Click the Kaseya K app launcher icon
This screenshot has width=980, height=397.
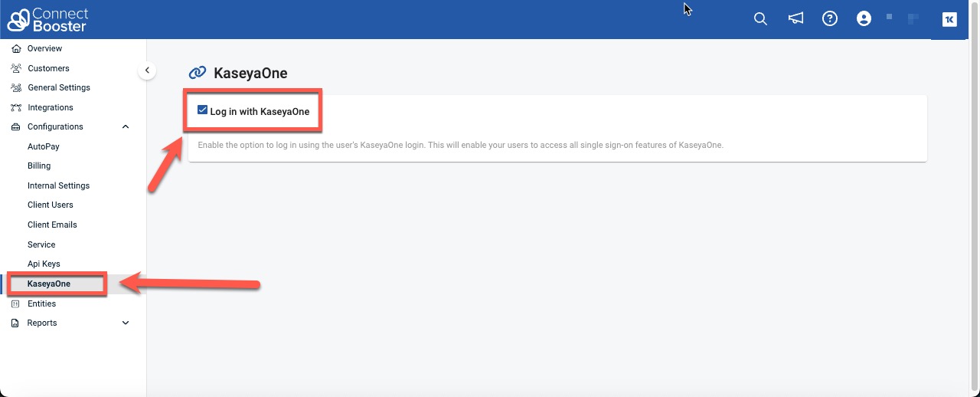(x=949, y=20)
